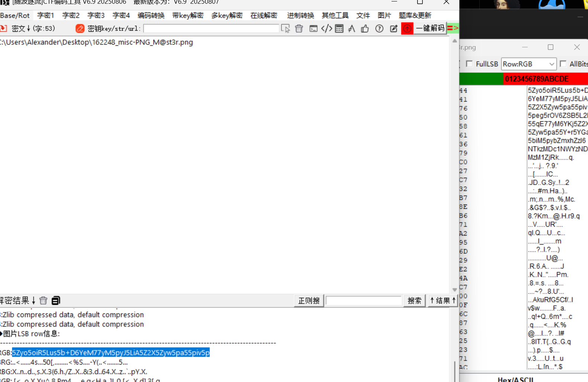The height and width of the screenshot is (382, 588).
Task: Click the 5Zyo5oiR5Lus5b+D row in ASCII column
Action: pos(557,90)
